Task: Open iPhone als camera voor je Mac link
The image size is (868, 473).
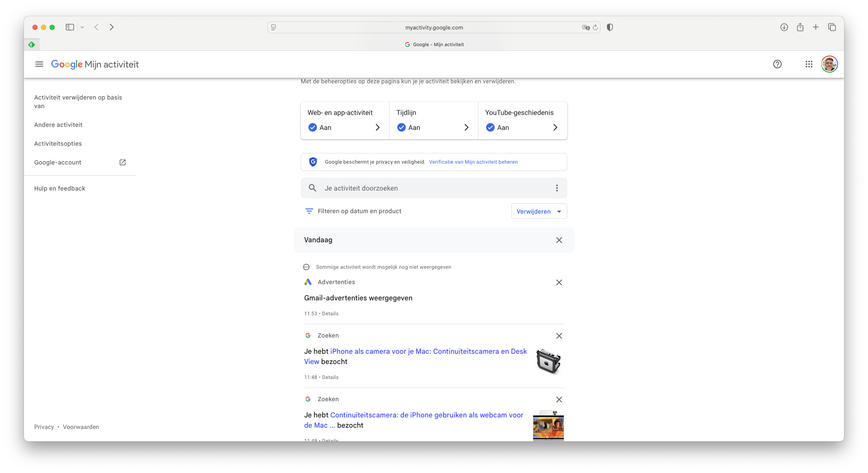Action: tap(415, 356)
